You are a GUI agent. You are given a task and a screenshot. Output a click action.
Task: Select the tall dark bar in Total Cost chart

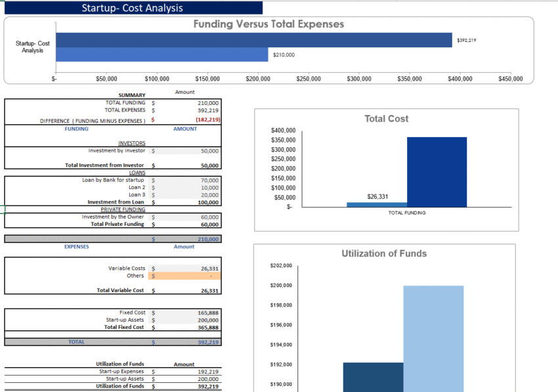point(437,172)
